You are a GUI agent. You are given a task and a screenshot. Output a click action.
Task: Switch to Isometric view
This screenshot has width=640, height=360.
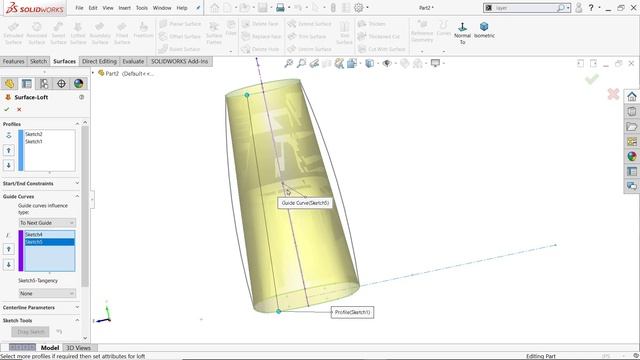point(484,30)
